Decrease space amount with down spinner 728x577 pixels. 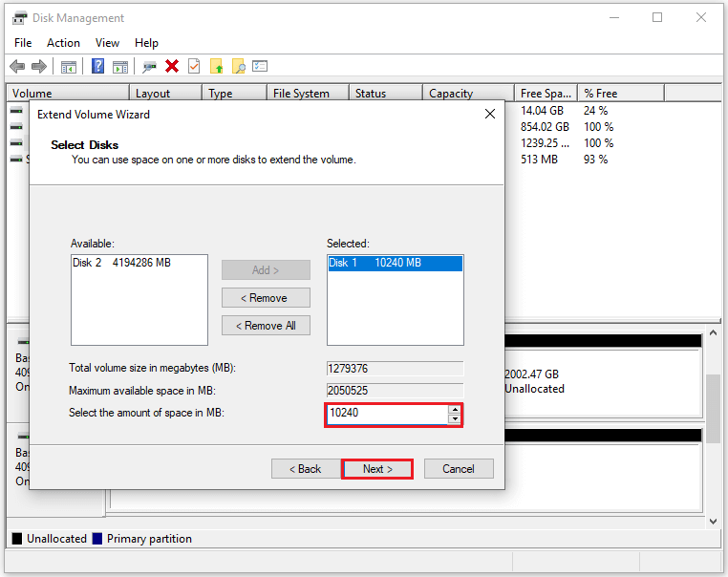[x=455, y=419]
